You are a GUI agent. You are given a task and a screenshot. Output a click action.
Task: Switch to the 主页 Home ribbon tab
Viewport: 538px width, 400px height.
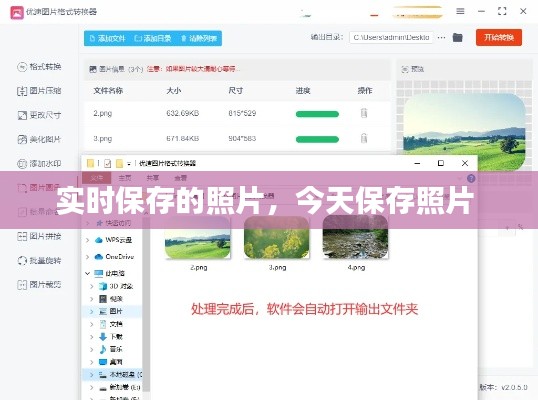125,178
